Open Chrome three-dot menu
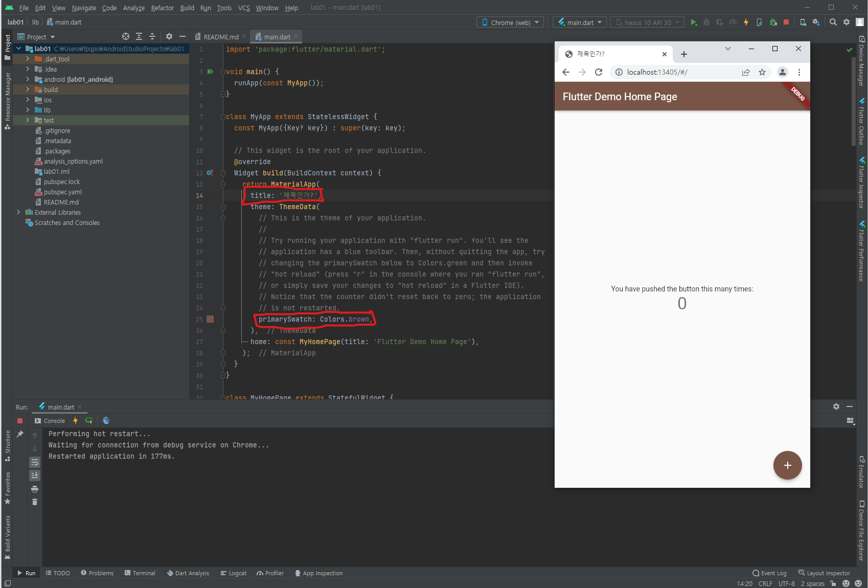The width and height of the screenshot is (868, 588). [x=799, y=72]
